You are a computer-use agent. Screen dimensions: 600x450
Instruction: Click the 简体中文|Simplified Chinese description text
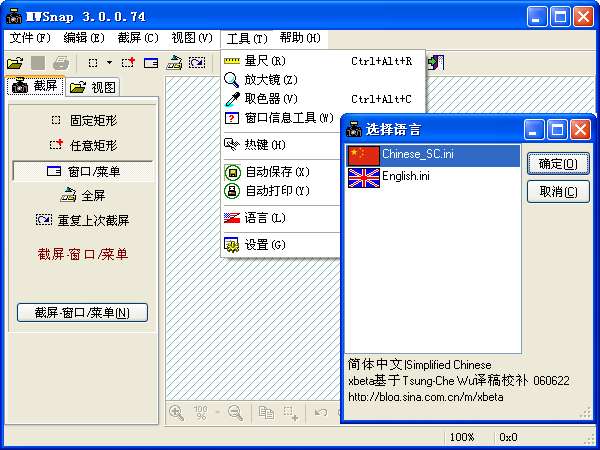tap(419, 365)
